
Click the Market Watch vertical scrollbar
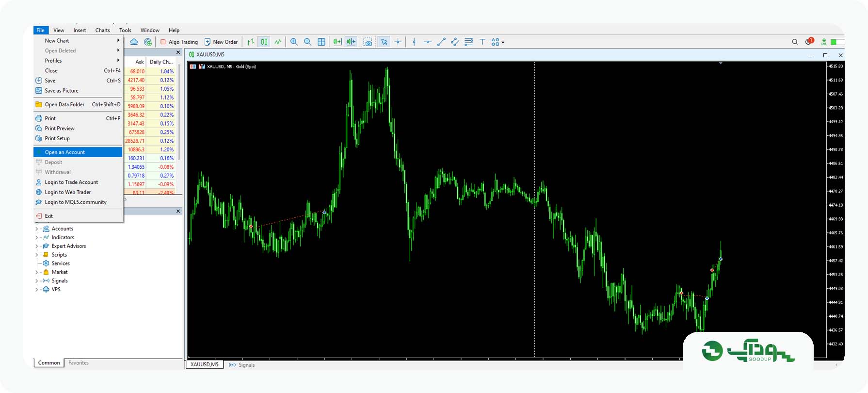tap(179, 112)
